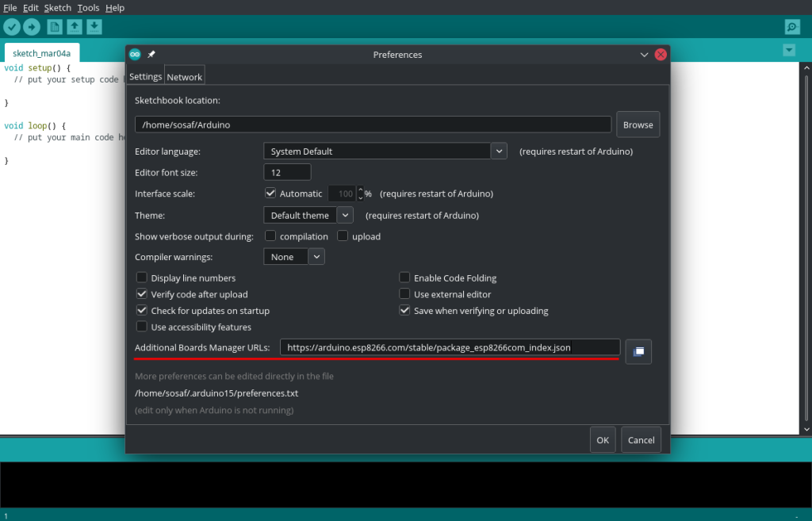
Task: Click the Additional Boards Manager URLs field
Action: 450,347
